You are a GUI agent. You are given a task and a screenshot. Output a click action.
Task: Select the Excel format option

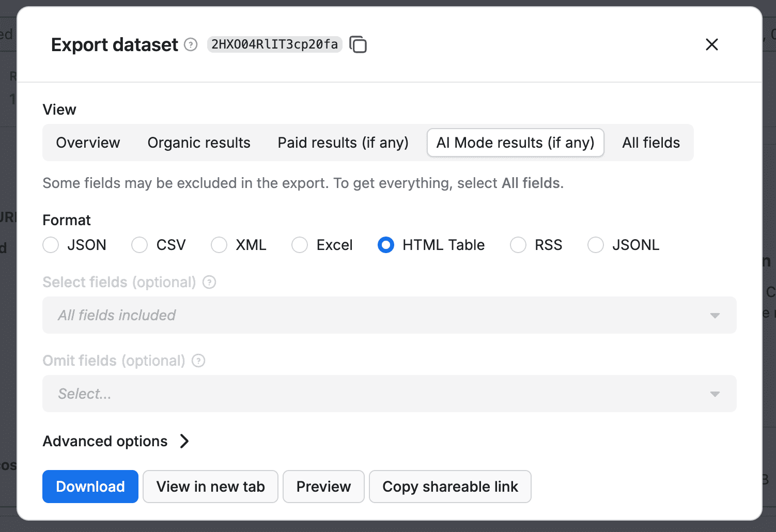[x=300, y=245]
